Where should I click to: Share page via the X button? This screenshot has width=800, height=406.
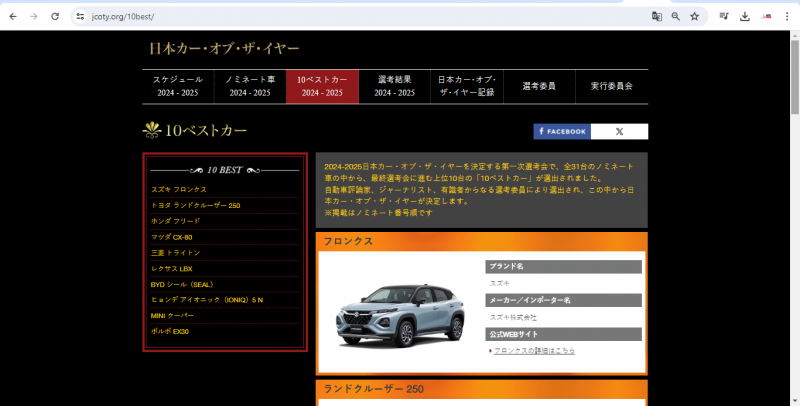click(x=619, y=131)
